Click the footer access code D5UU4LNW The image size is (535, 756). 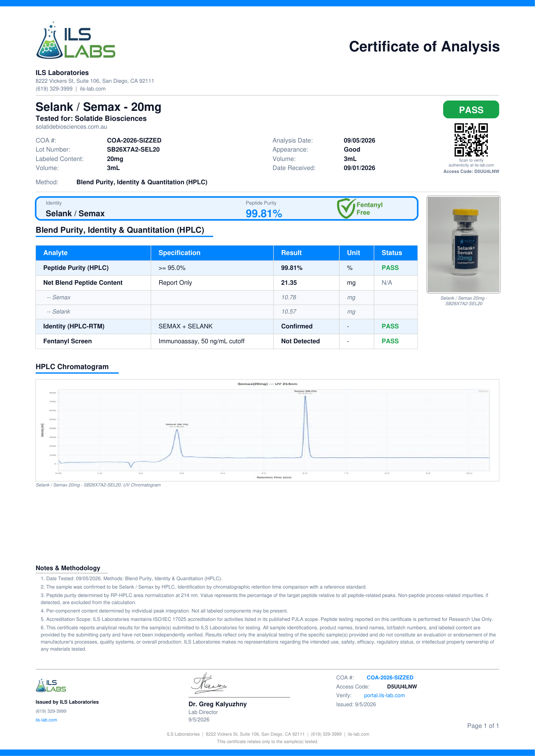(402, 687)
